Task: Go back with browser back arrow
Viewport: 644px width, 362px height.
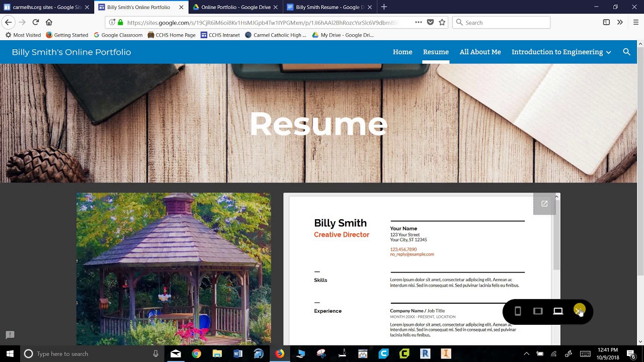Action: pyautogui.click(x=8, y=22)
